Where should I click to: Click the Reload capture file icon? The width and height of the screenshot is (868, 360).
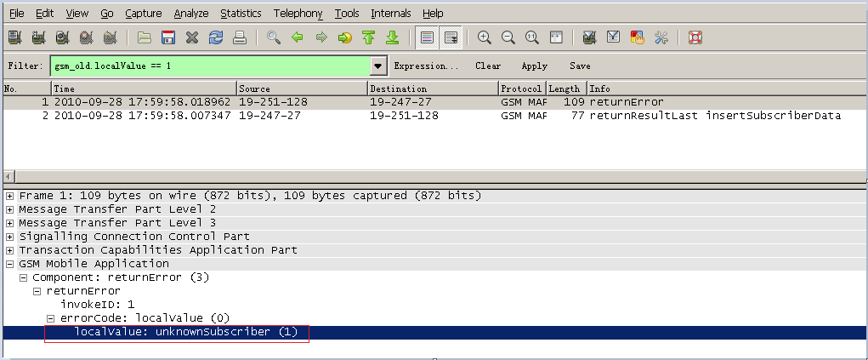(216, 37)
